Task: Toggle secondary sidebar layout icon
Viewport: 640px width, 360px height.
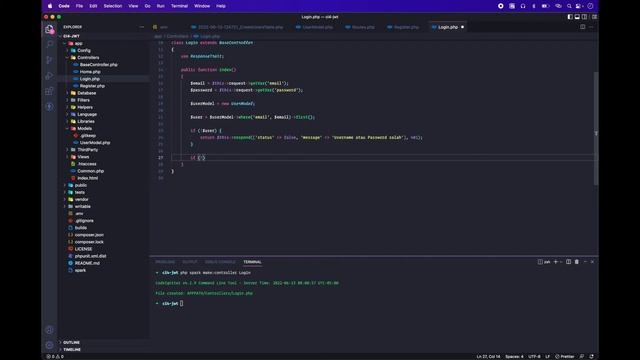Action: point(584,17)
